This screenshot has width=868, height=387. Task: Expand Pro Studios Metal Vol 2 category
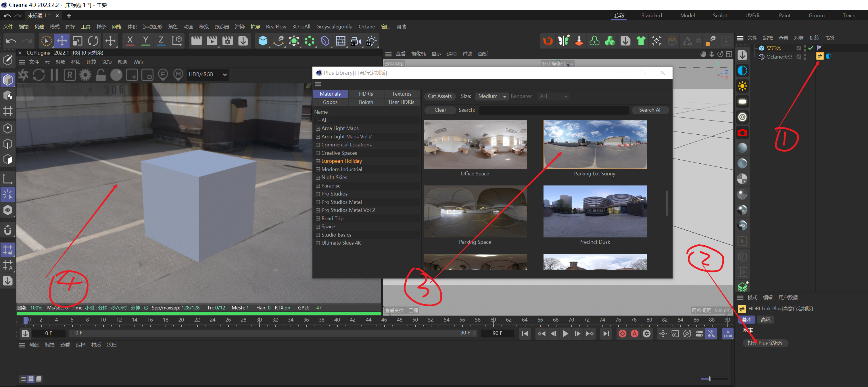click(x=317, y=210)
